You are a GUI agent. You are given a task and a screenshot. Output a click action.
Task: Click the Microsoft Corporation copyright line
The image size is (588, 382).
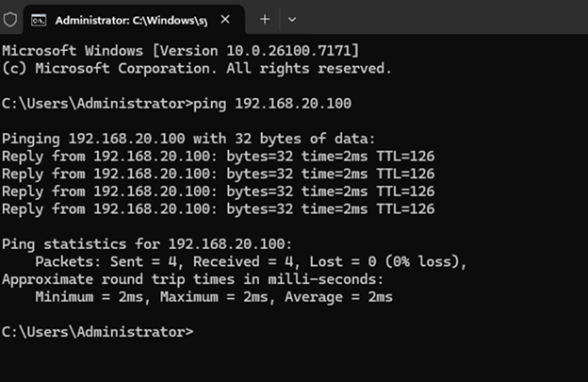196,68
